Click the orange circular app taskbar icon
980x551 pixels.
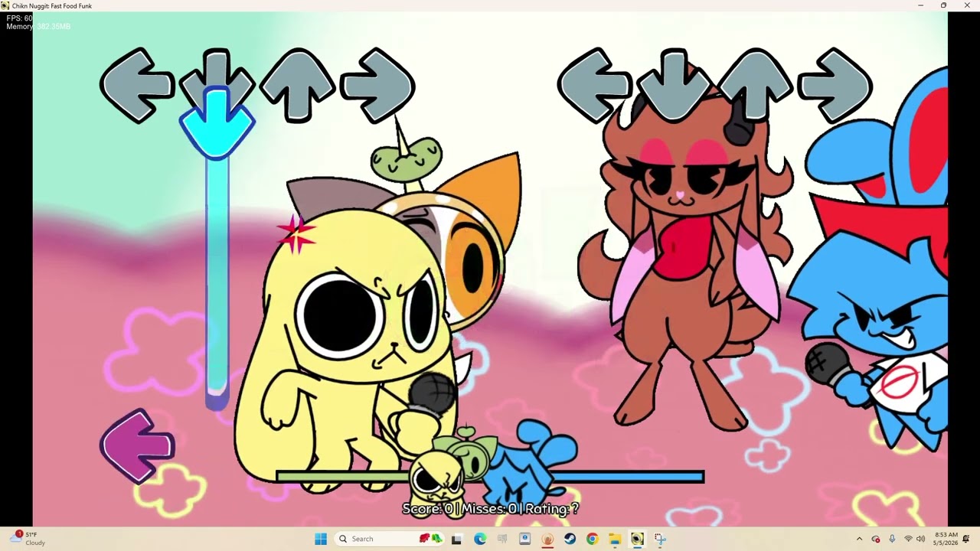click(x=547, y=539)
